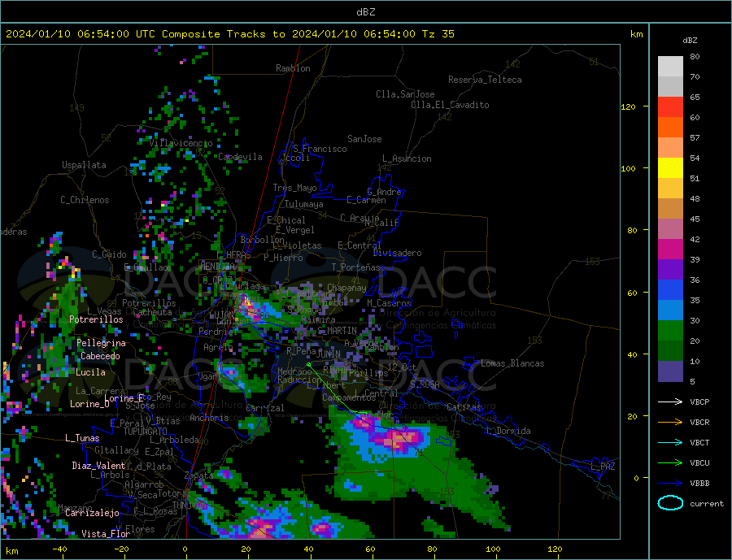Select the red swatch in dBZ scale
Image resolution: width=732 pixels, height=560 pixels.
[670, 106]
